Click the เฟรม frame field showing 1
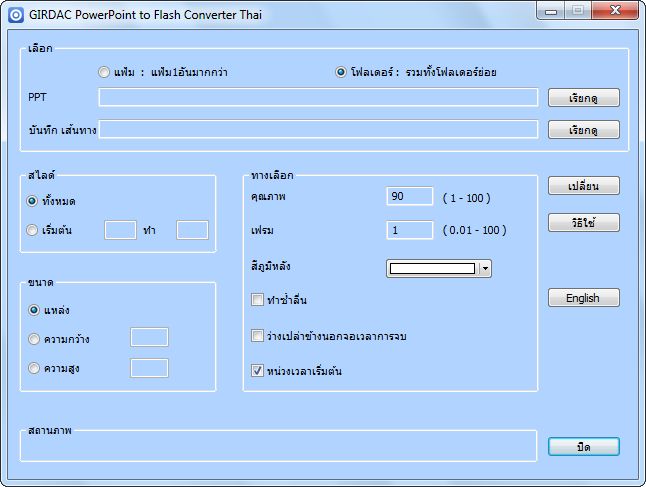Viewport: 646px width, 487px height. [410, 230]
